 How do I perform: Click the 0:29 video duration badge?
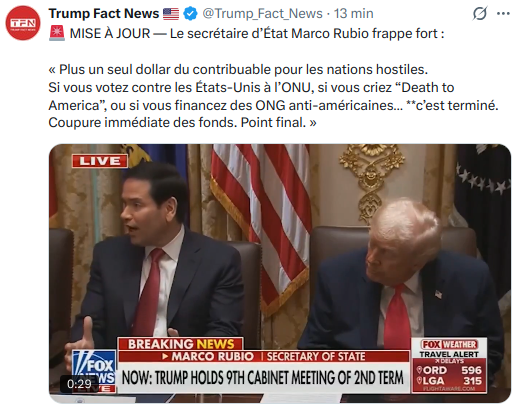79,384
